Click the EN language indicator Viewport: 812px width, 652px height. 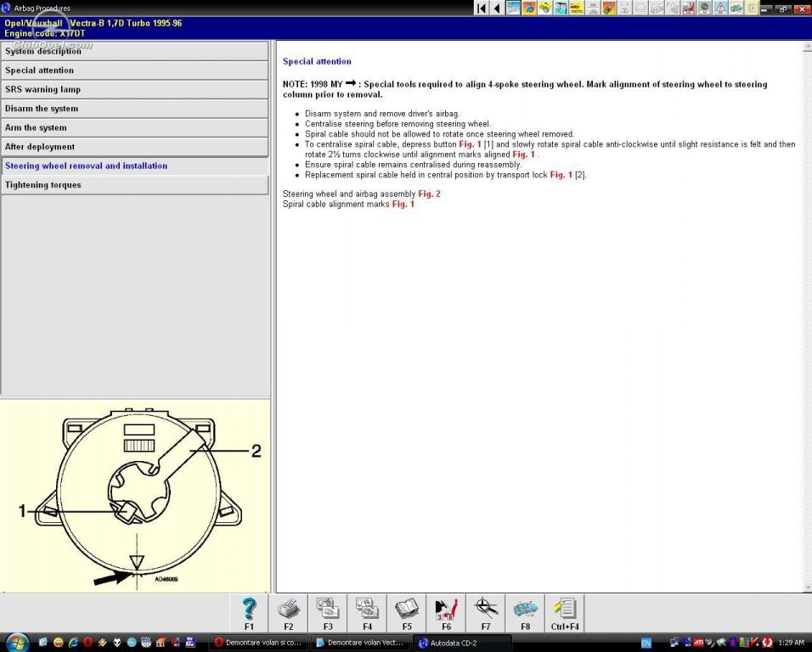(646, 644)
